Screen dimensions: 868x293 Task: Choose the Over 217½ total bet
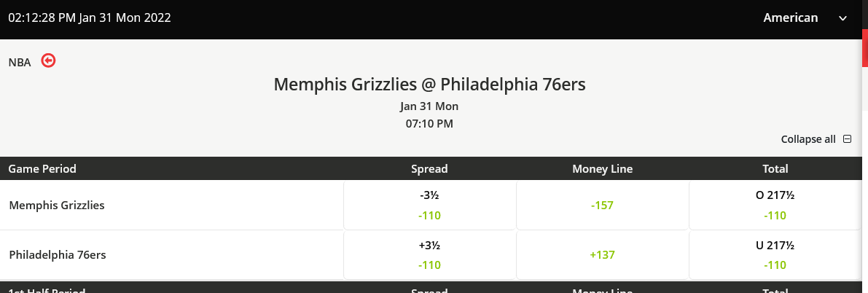coord(775,206)
